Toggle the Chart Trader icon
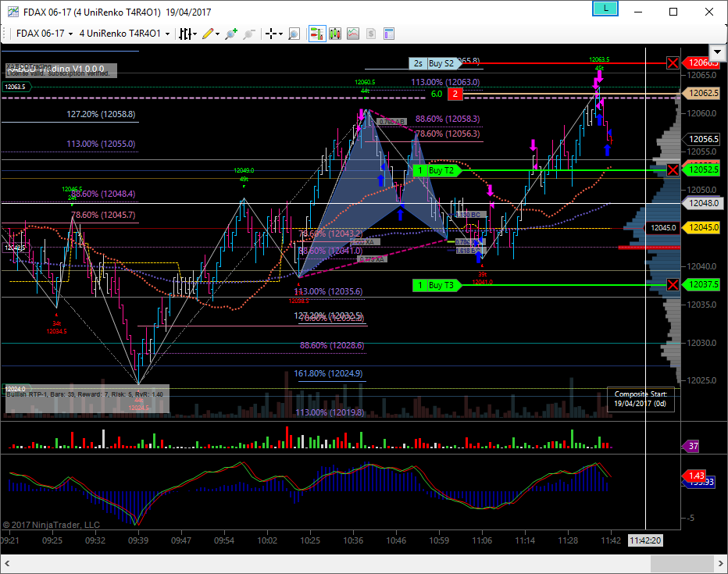 (x=317, y=34)
